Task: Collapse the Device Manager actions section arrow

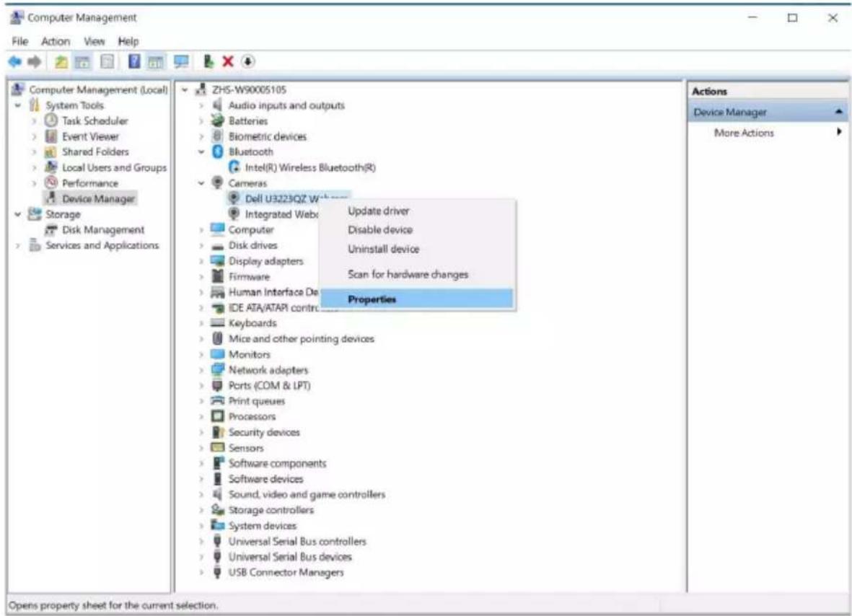Action: point(839,112)
